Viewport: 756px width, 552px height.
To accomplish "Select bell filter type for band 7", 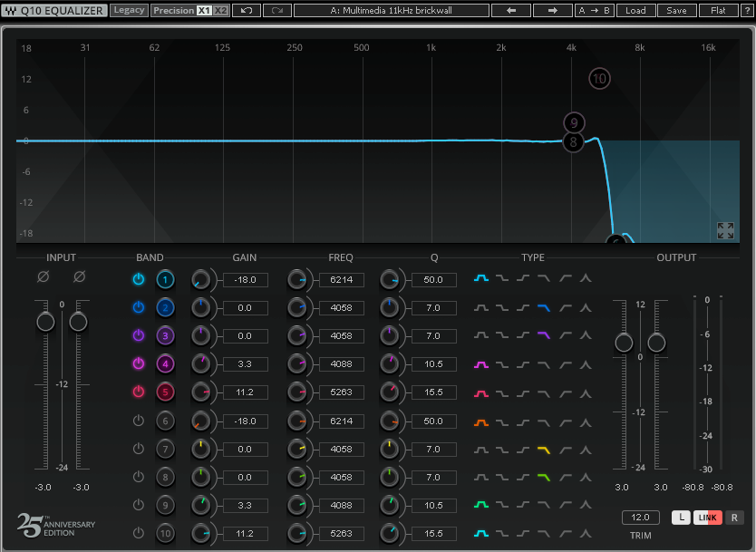I will pyautogui.click(x=480, y=450).
